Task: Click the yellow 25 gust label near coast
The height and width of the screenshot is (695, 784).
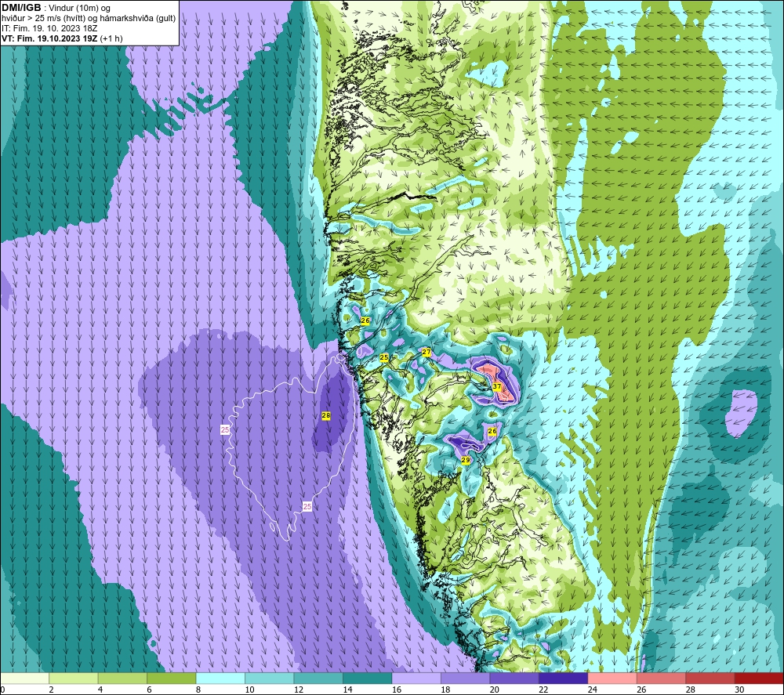Action: pyautogui.click(x=384, y=357)
